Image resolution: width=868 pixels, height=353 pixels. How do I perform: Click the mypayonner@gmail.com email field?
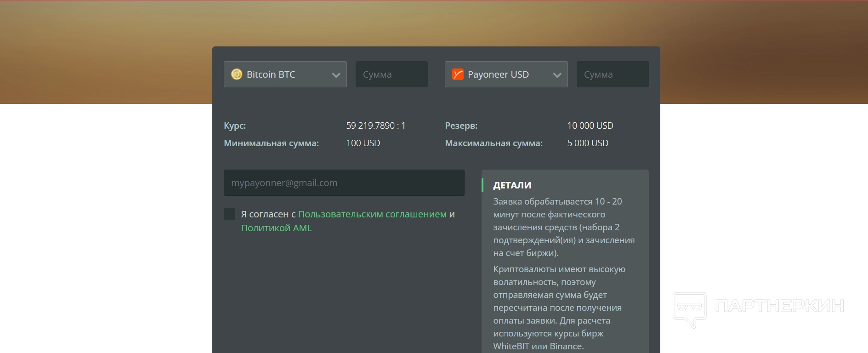point(344,182)
